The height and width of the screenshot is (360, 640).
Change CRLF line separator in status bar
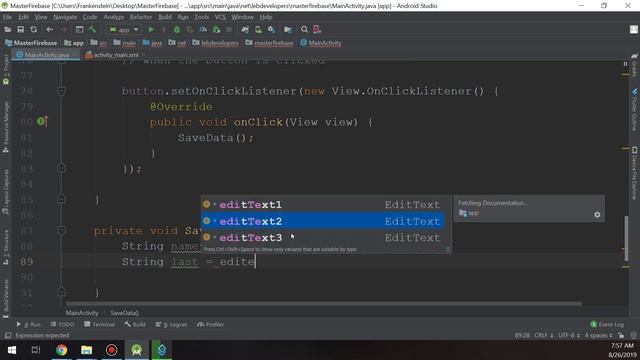point(544,336)
